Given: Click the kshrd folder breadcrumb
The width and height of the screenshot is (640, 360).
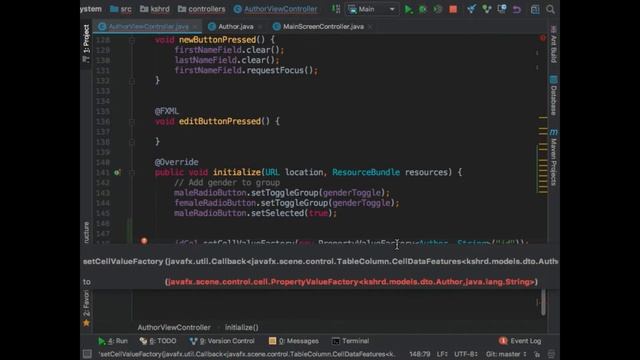Looking at the screenshot, I should (155, 9).
